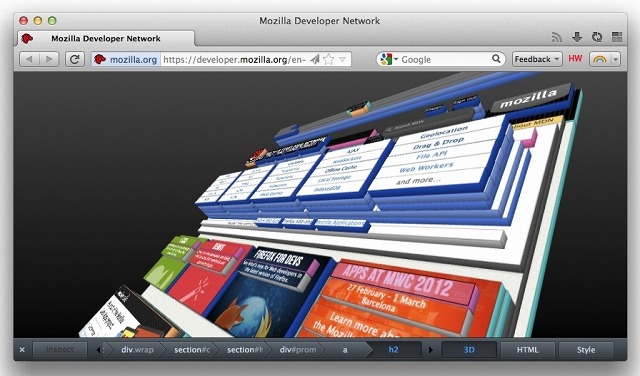Click the red HW toolbar button
Screen dimensions: 640x376
575,59
